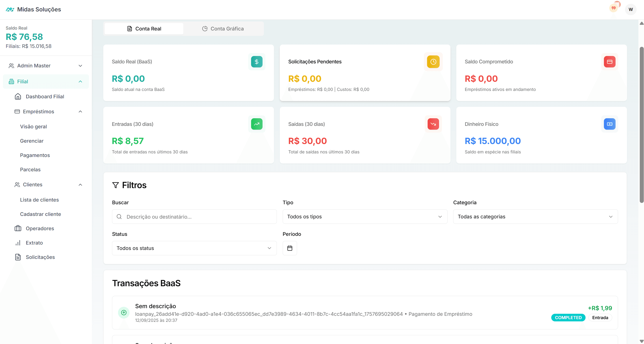Open the user avatar W menu
The height and width of the screenshot is (344, 644).
pyautogui.click(x=630, y=9)
